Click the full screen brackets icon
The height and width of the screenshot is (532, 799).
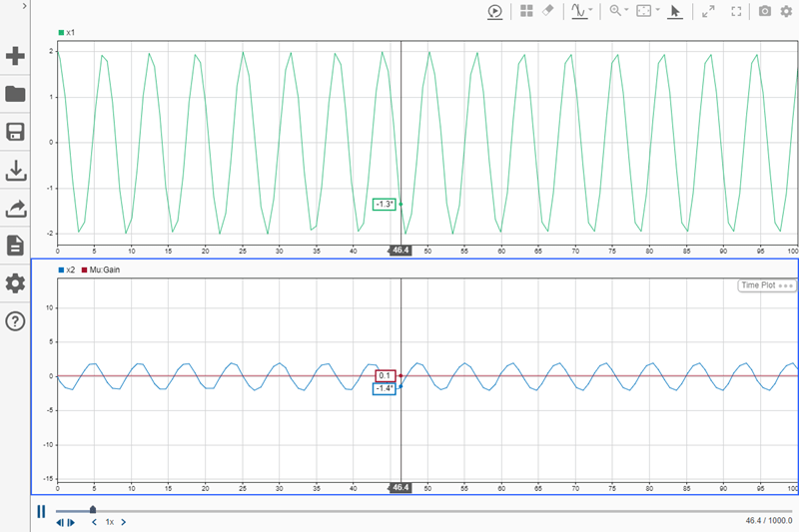point(736,11)
